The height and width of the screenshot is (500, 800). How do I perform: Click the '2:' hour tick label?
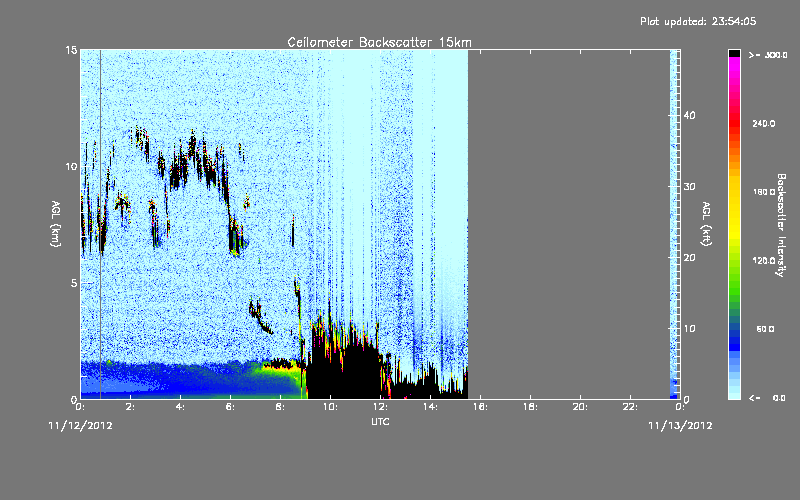click(131, 407)
